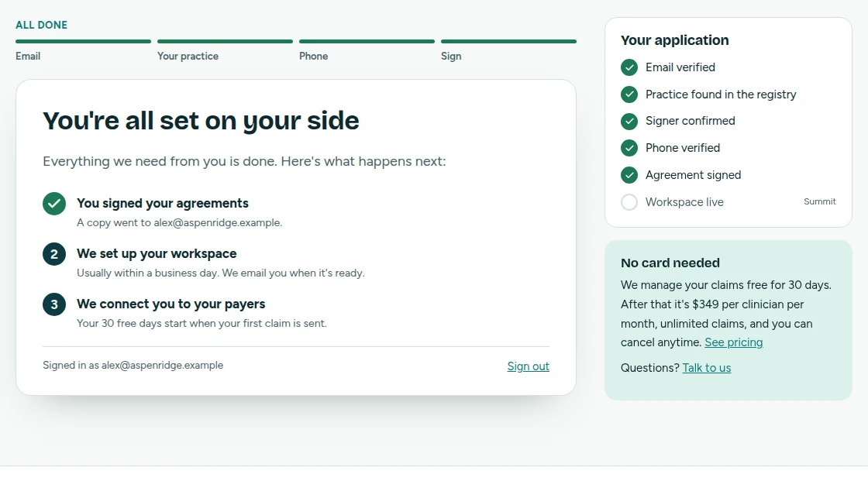Click the Phone verified check icon
This screenshot has height=488, width=868.
tap(629, 148)
